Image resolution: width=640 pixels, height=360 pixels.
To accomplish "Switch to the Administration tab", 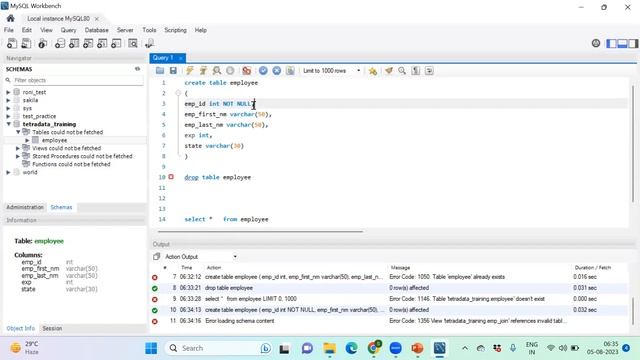I will click(25, 207).
